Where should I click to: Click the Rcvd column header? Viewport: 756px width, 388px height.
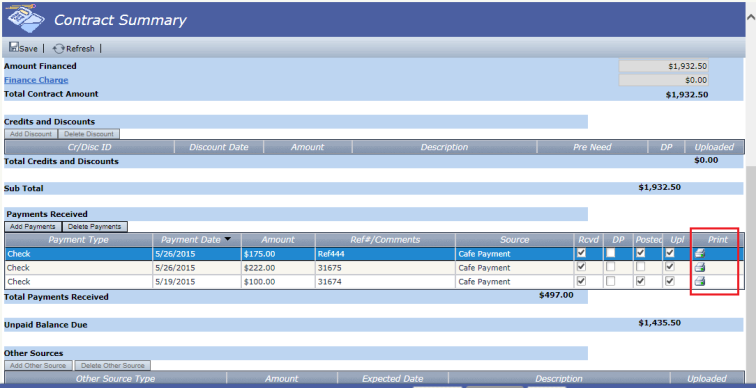(588, 240)
